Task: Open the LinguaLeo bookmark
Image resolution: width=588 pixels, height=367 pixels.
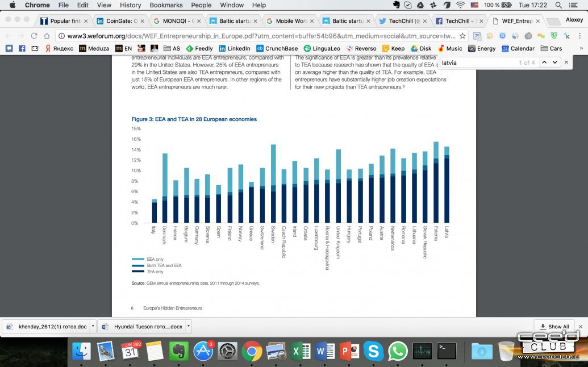Action: click(x=322, y=48)
